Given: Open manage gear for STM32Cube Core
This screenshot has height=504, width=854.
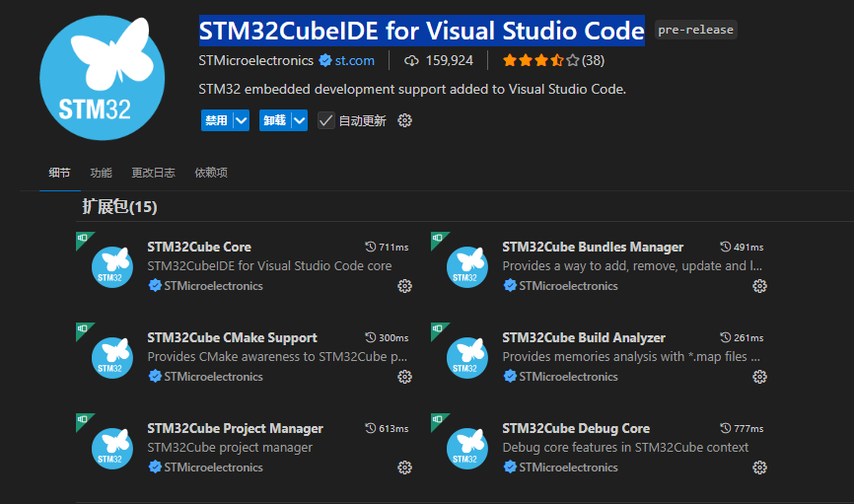Looking at the screenshot, I should 404,286.
